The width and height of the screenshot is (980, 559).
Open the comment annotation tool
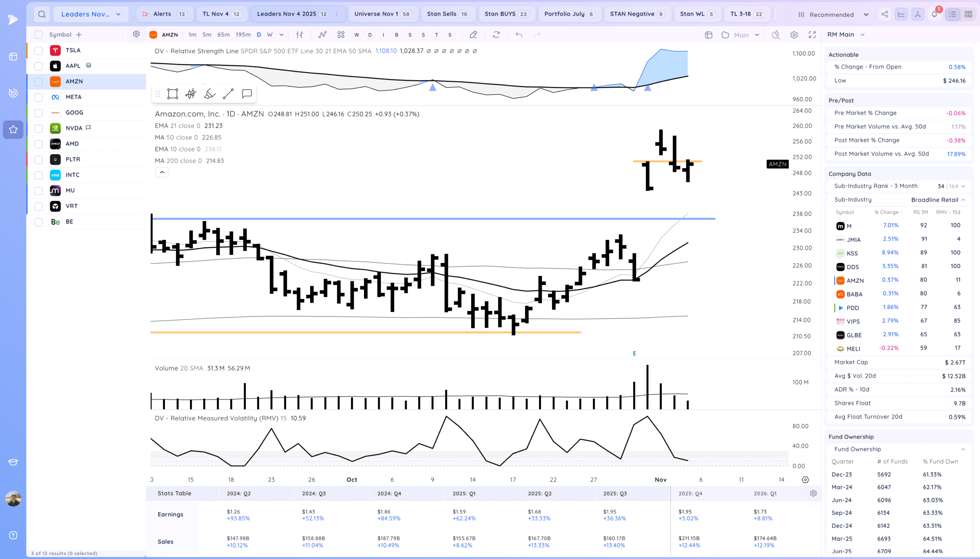point(247,94)
